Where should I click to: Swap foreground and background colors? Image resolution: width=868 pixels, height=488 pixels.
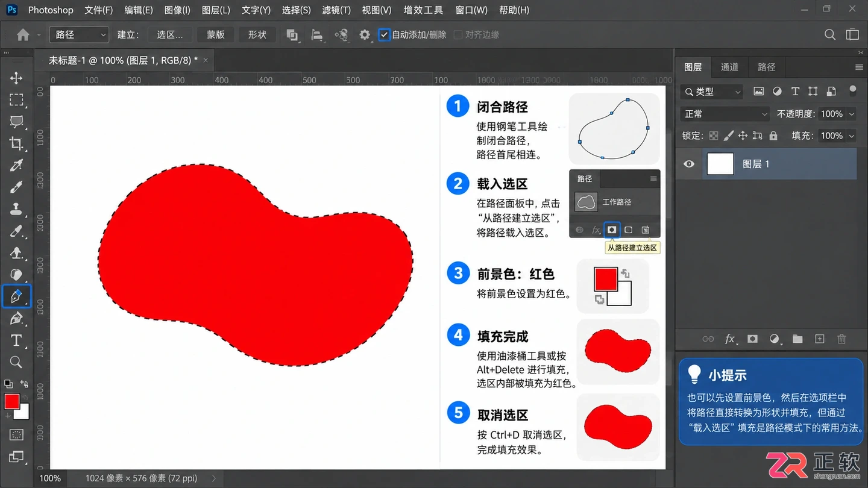click(24, 384)
